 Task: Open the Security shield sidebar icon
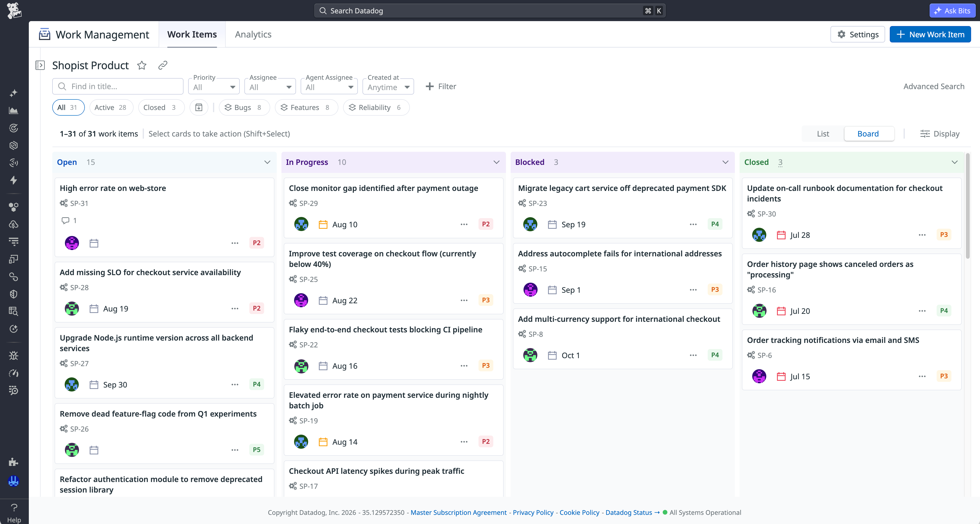[x=14, y=294]
